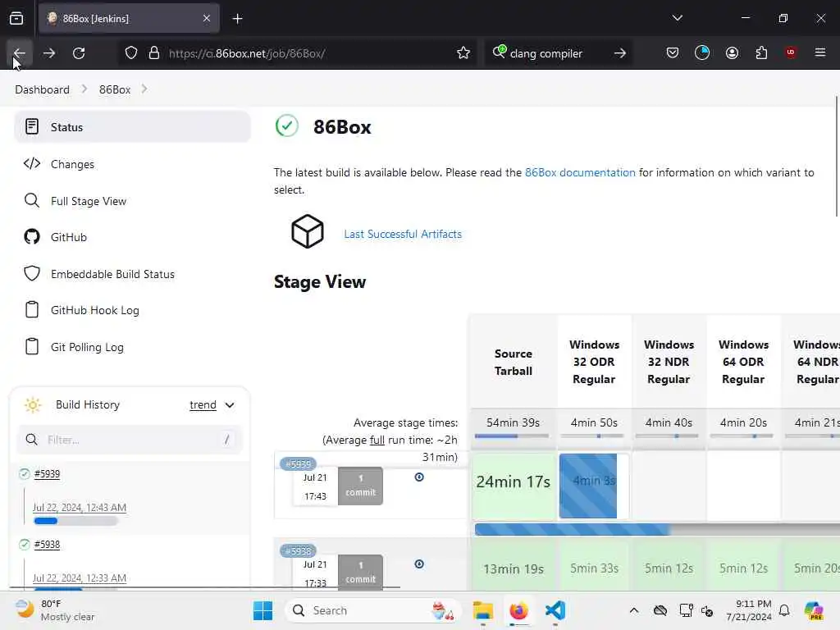The width and height of the screenshot is (840, 630).
Task: Open the blue circular extension icon in the toolbar
Action: tap(702, 52)
